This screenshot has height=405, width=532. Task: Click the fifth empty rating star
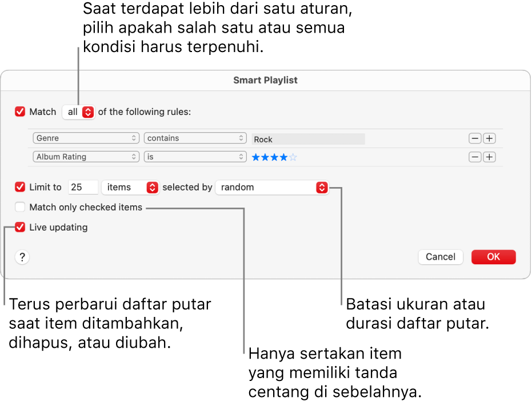293,157
